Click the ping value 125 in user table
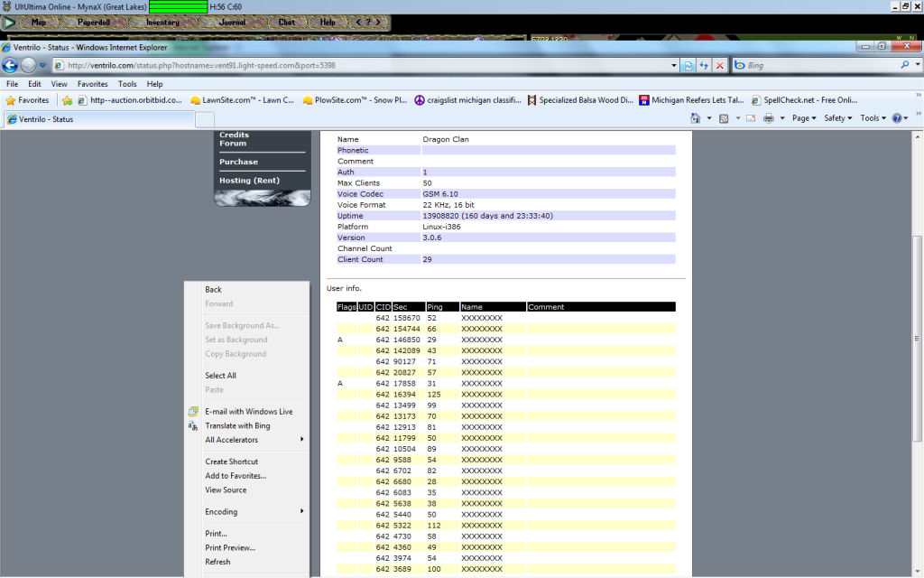This screenshot has height=578, width=924. [434, 395]
